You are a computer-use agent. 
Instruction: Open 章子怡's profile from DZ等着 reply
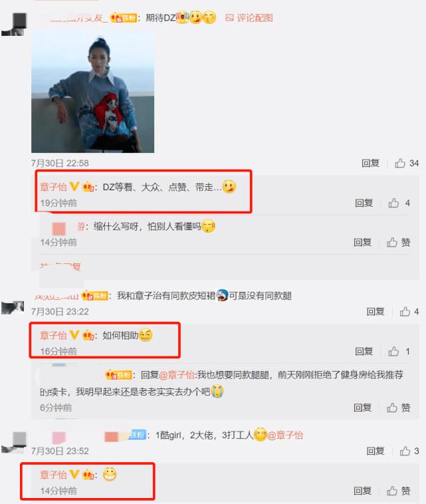click(53, 186)
